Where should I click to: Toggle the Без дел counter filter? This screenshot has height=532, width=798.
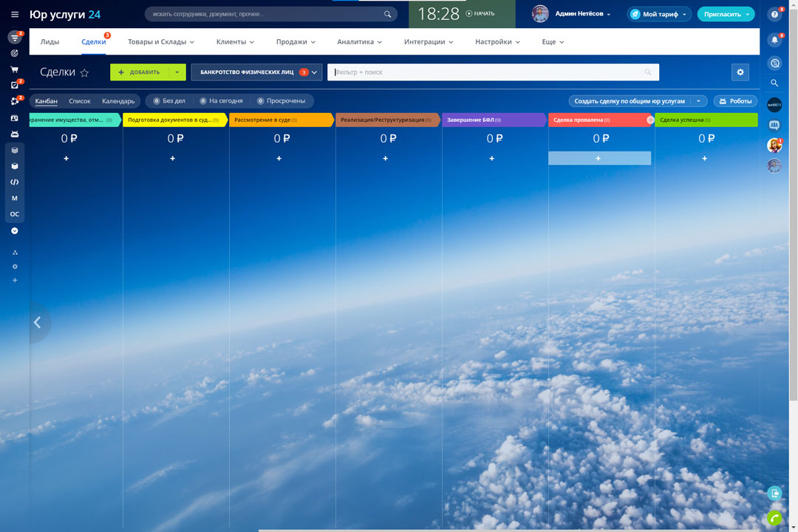[x=169, y=101]
